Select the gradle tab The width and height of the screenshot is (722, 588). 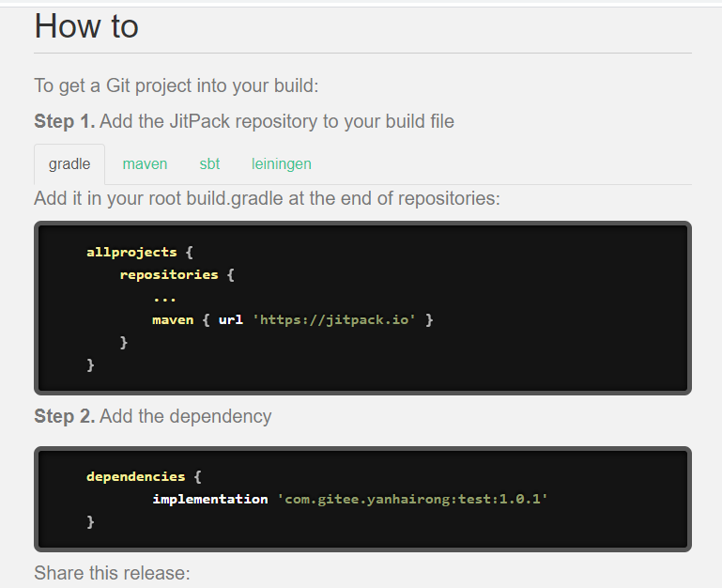69,164
